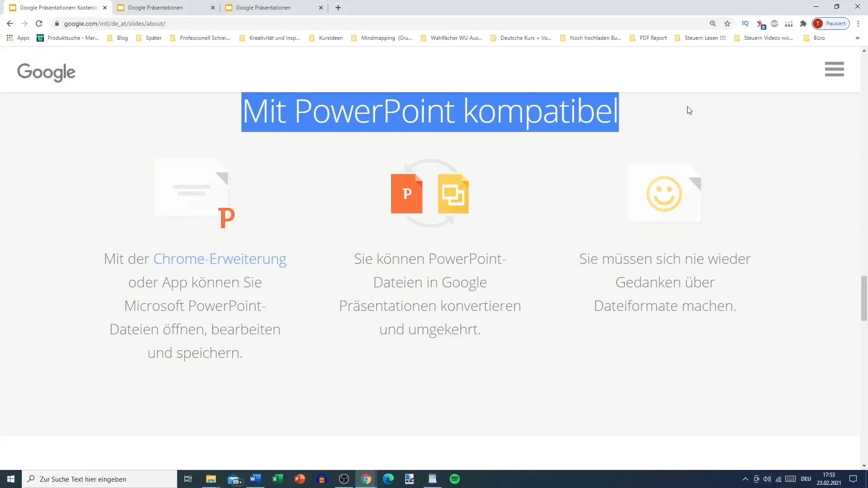Open the Deutsche Kurs + Vo... bookmark folder
Viewport: 868px width, 488px height.
pyautogui.click(x=521, y=38)
